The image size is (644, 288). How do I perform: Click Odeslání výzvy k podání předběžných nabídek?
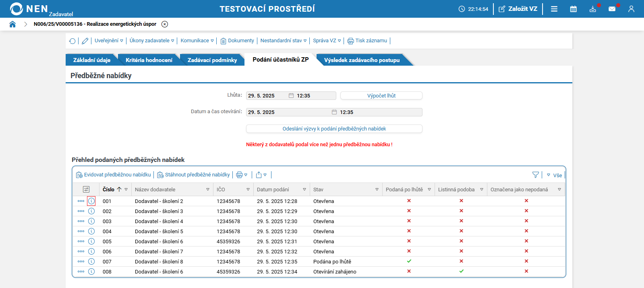pyautogui.click(x=334, y=128)
